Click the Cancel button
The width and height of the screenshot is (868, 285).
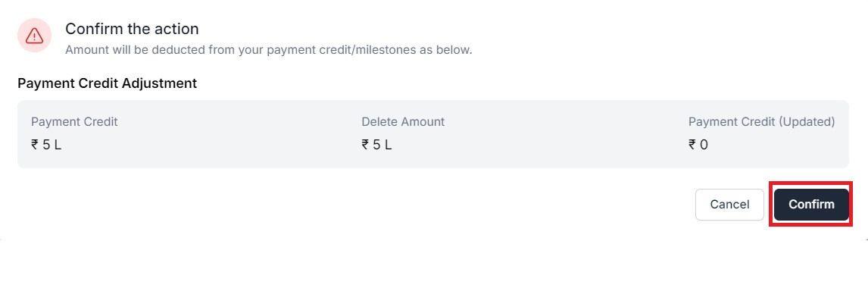(729, 205)
